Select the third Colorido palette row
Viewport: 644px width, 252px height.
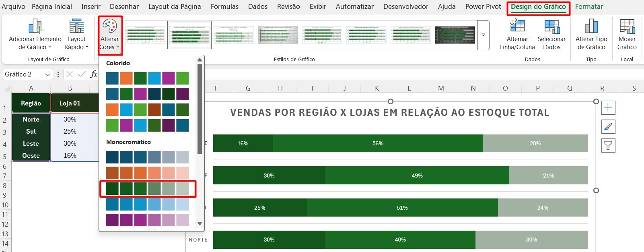[x=147, y=109]
